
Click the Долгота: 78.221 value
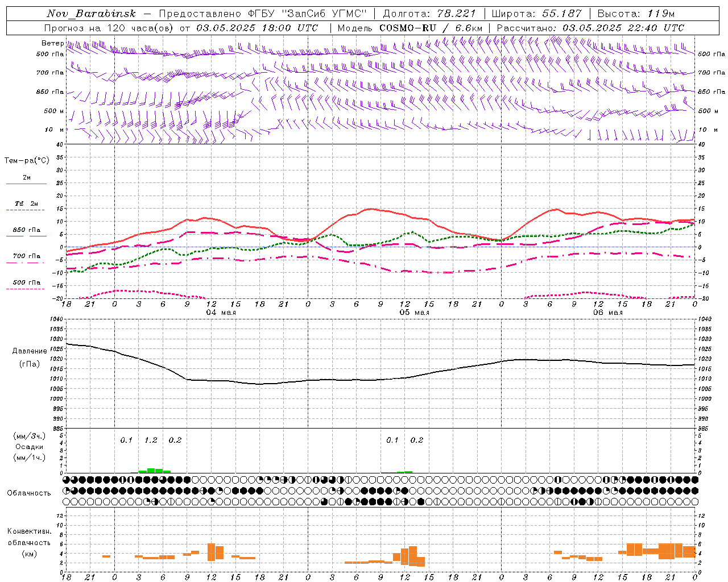[430, 14]
